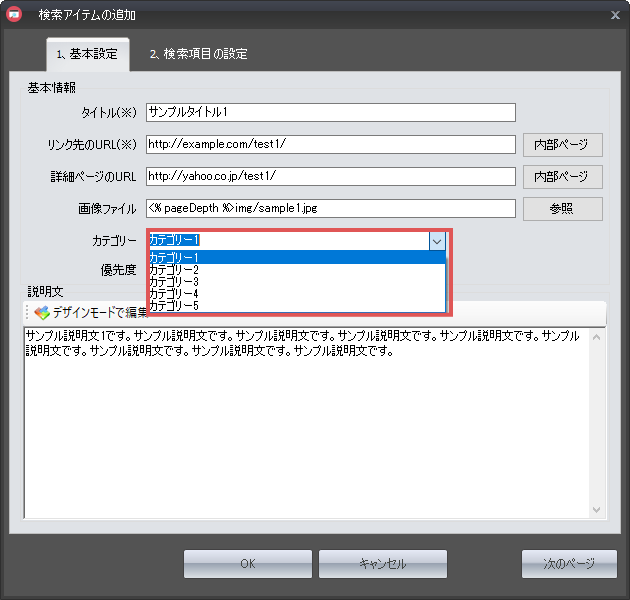
Task: Confirm the dialog with the OK button
Action: (247, 564)
